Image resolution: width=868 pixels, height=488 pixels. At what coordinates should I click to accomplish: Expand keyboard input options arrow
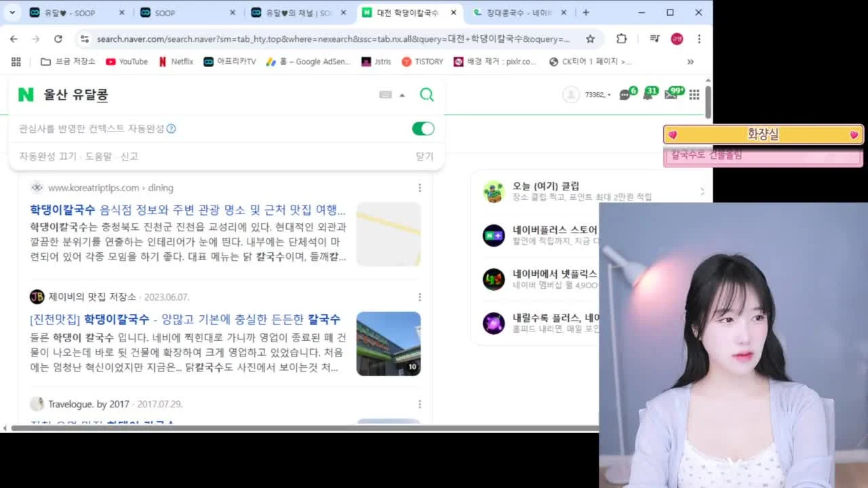(x=402, y=95)
